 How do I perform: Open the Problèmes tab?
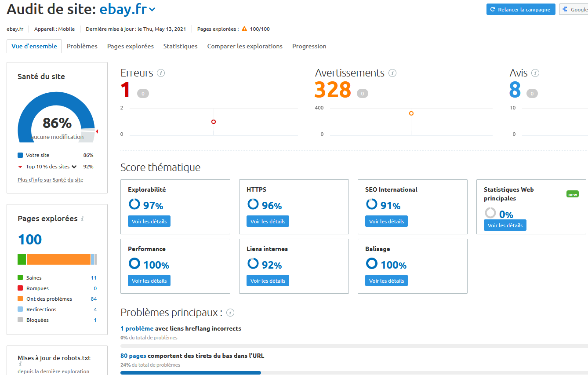click(x=82, y=46)
